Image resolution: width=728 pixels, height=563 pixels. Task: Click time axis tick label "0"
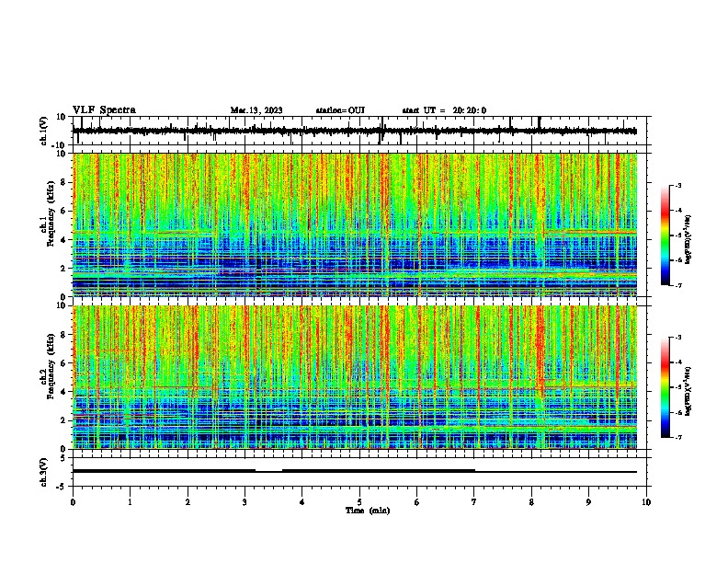pyautogui.click(x=73, y=502)
